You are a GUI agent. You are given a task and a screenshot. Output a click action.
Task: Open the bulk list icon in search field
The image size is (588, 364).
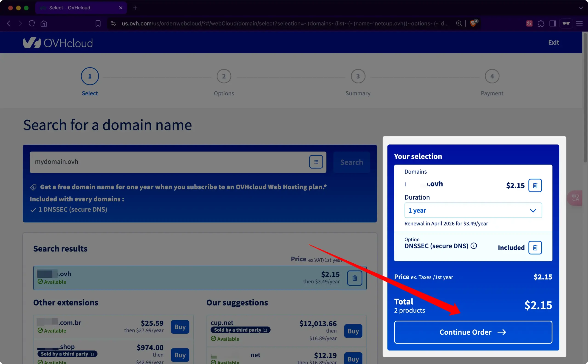316,162
